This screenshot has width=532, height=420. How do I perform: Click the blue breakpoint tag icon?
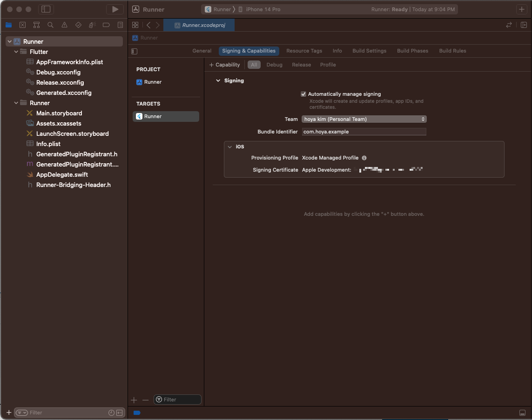coord(137,413)
